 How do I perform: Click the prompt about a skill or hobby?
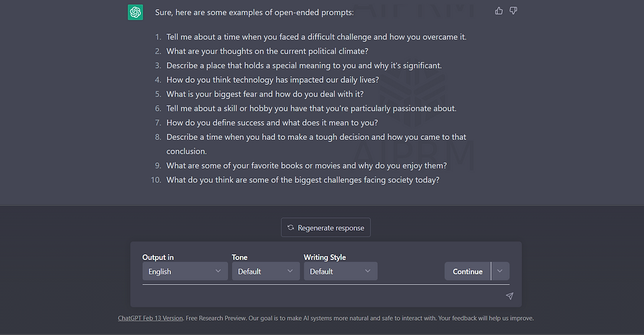[x=311, y=108]
